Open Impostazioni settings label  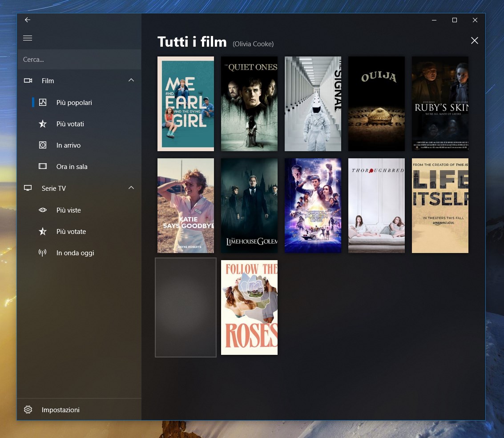[x=60, y=410]
